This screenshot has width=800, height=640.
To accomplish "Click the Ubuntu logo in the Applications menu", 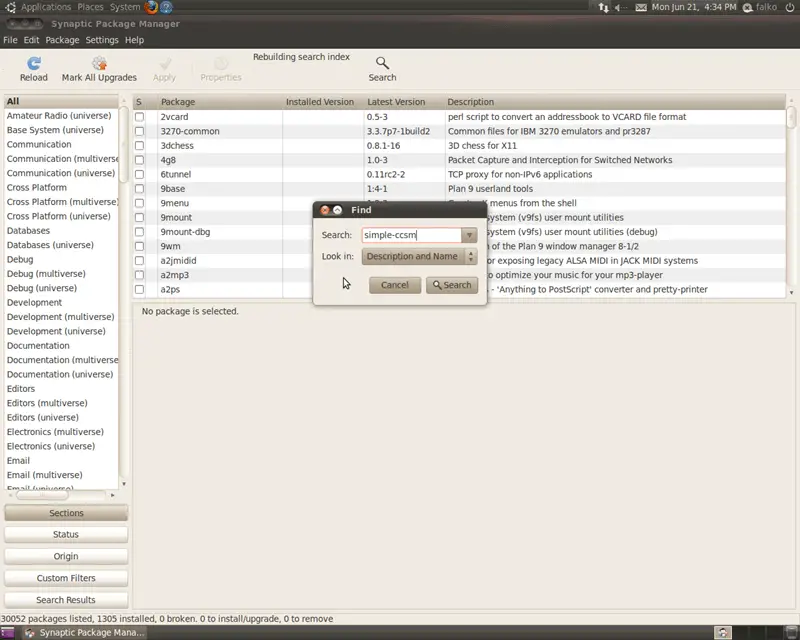I will point(10,7).
